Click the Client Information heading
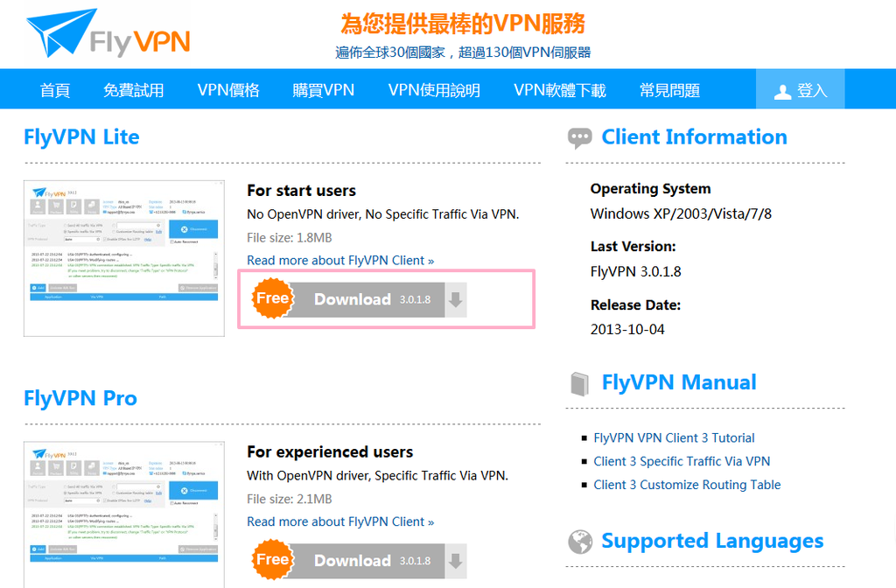The width and height of the screenshot is (896, 588). tap(694, 137)
